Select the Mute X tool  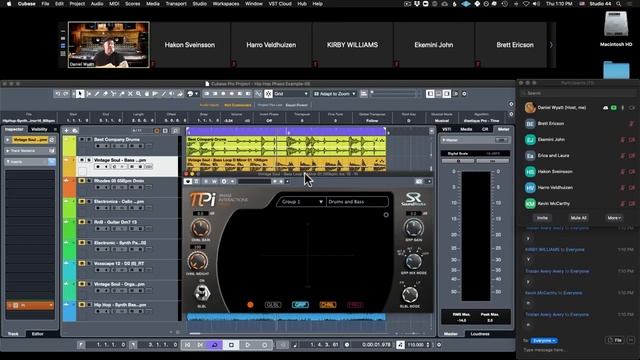[x=130, y=94]
